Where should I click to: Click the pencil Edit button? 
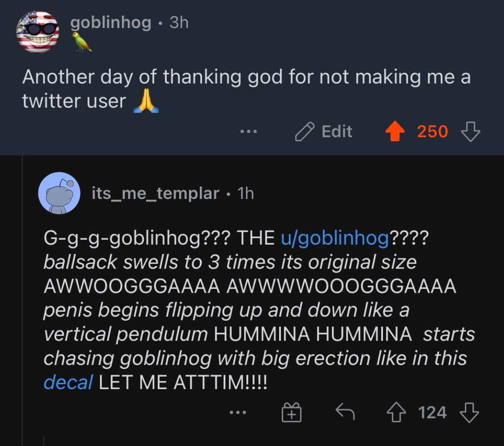tap(324, 131)
